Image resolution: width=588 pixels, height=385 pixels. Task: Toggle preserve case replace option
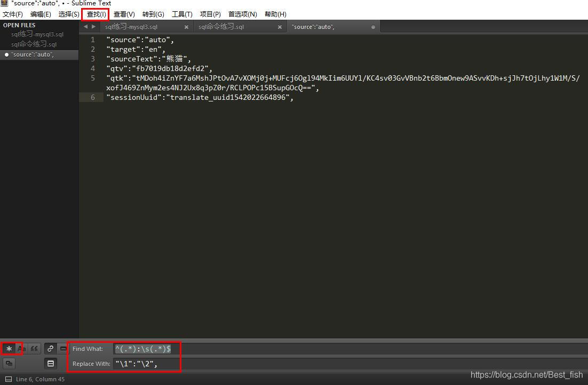click(9, 363)
